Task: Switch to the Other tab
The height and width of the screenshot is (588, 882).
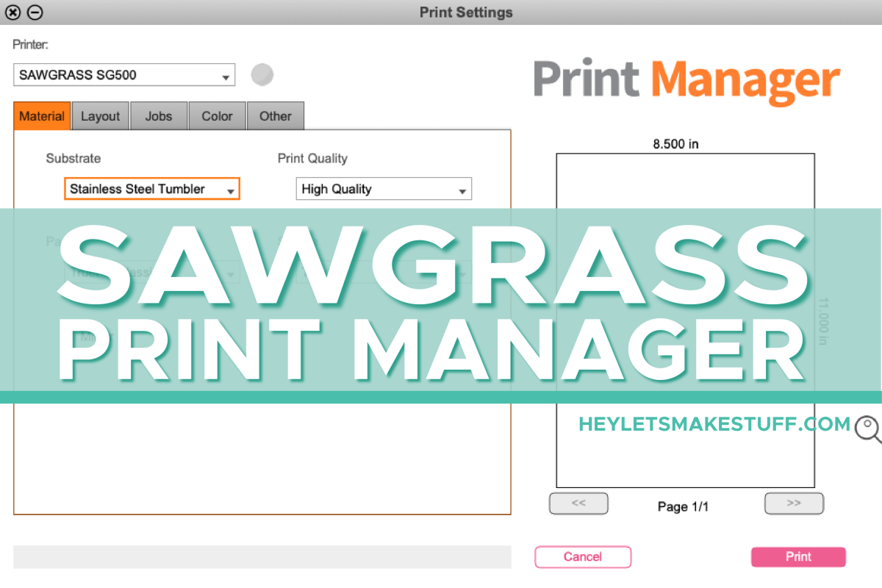Action: [276, 116]
